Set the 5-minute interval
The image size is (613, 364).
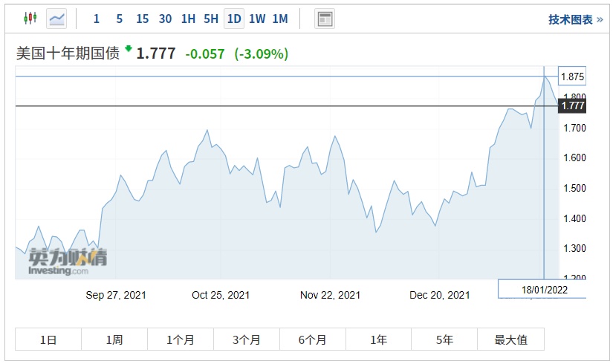pyautogui.click(x=119, y=19)
